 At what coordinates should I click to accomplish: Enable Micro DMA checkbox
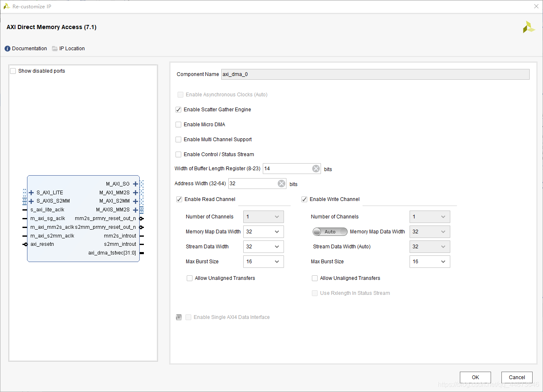tap(178, 125)
